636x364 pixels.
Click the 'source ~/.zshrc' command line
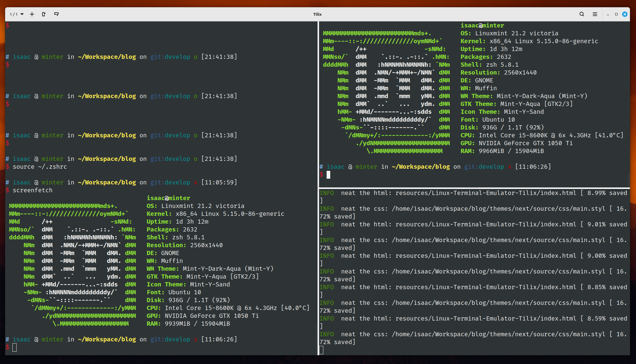click(40, 167)
